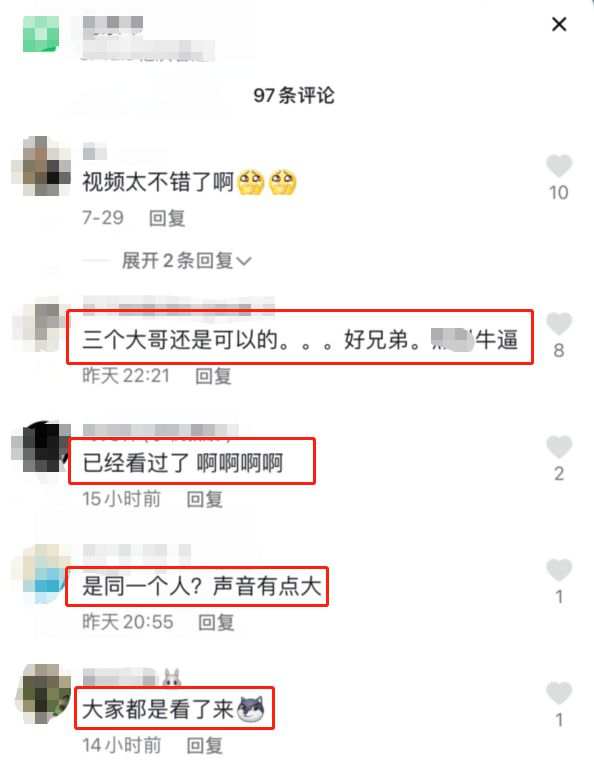The height and width of the screenshot is (763, 594).
Task: Like the comment with 10 likes
Action: point(559,166)
